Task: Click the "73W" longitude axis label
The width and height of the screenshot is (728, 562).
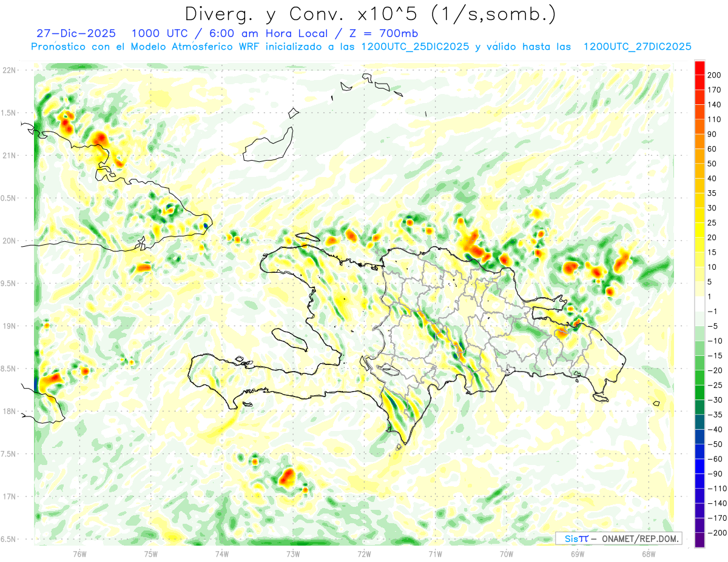Action: [x=292, y=555]
